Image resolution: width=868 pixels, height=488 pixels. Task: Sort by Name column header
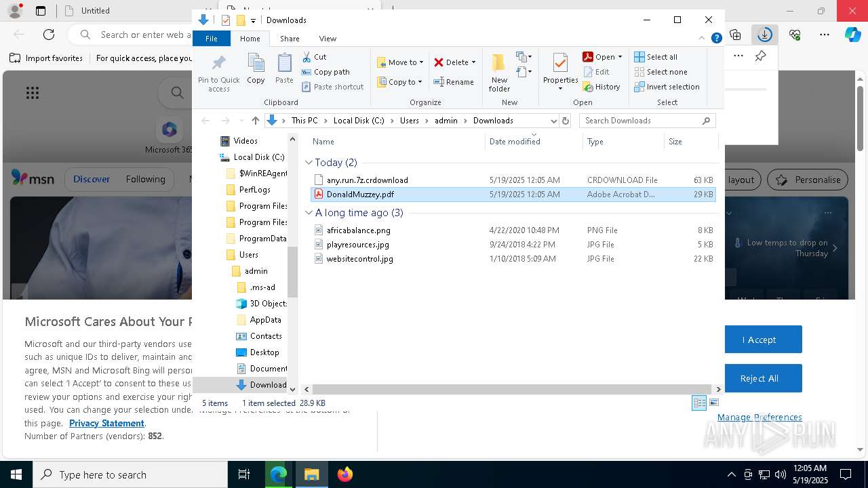coord(397,142)
